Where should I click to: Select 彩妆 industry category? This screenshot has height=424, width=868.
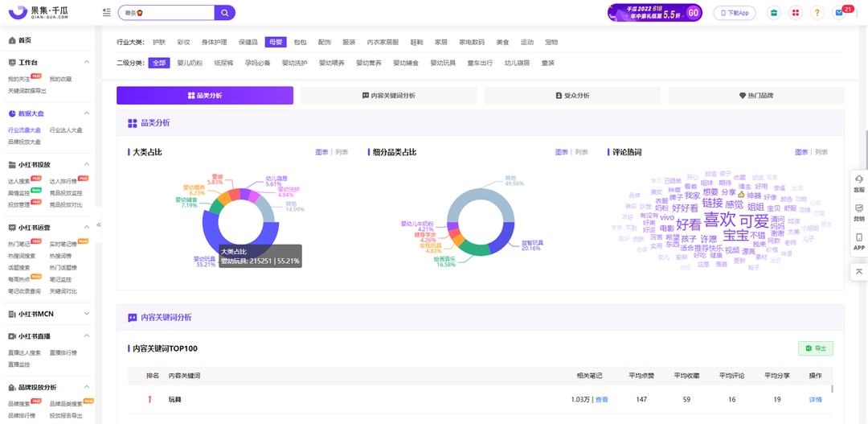(x=183, y=42)
